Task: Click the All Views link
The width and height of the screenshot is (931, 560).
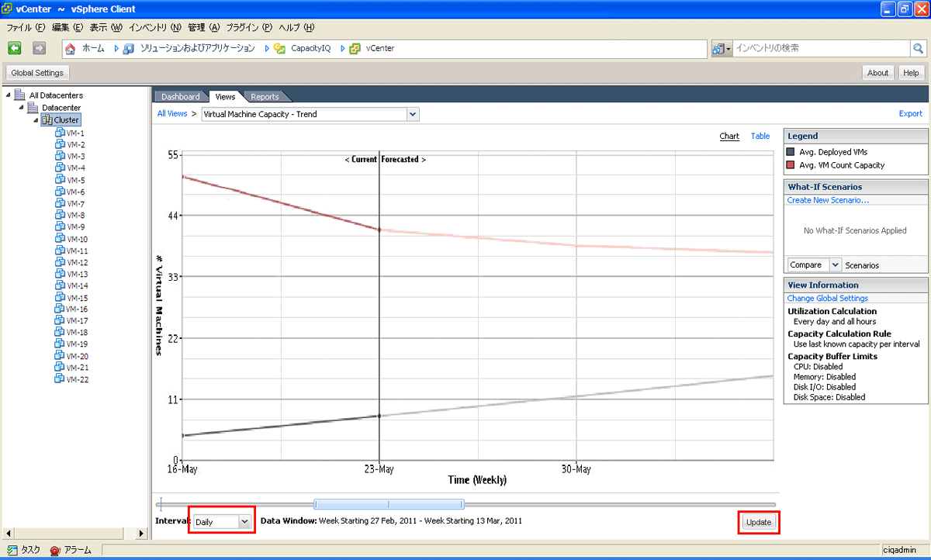Action: pos(172,113)
